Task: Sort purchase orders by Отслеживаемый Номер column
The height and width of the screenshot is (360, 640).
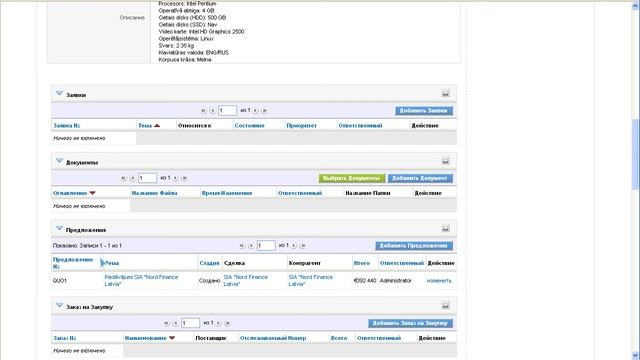Action: coord(273,338)
